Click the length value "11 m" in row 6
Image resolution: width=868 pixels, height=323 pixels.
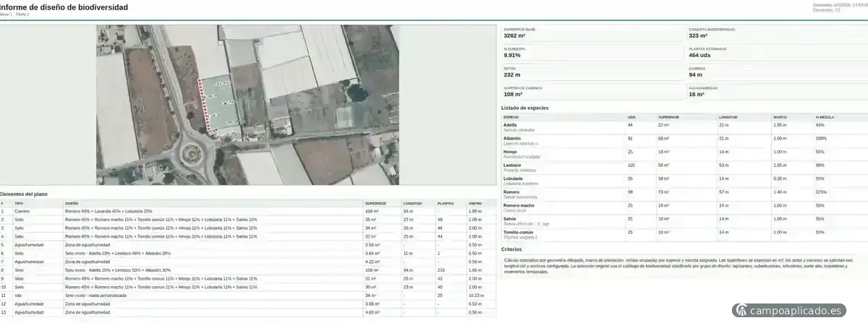(x=407, y=254)
